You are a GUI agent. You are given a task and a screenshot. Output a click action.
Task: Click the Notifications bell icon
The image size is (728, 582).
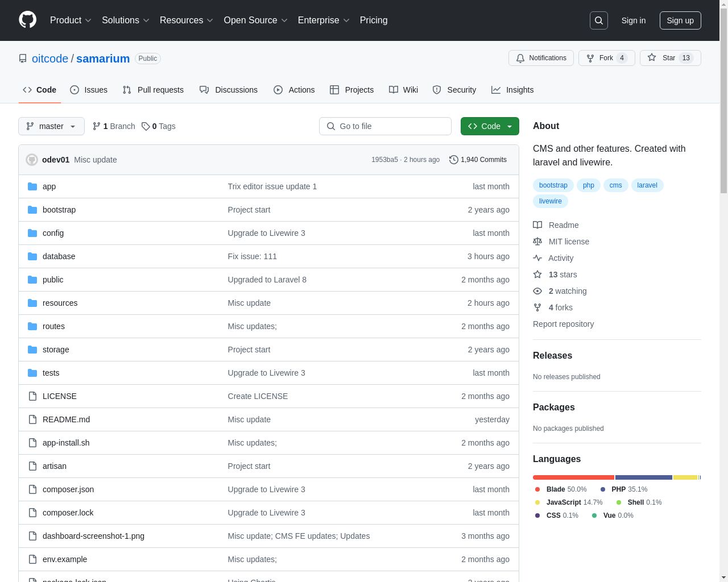[x=520, y=58]
